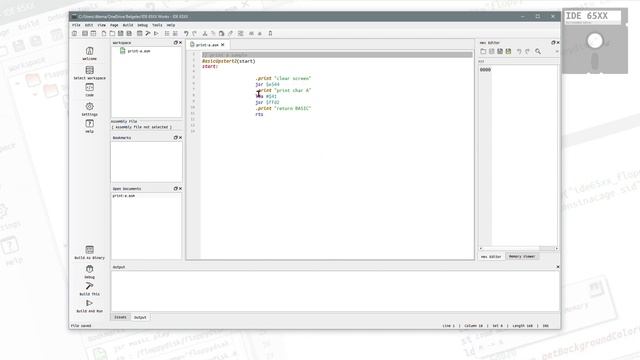Click the undo icon in the main toolbar
Screen dimensions: 640x360
[186, 33]
